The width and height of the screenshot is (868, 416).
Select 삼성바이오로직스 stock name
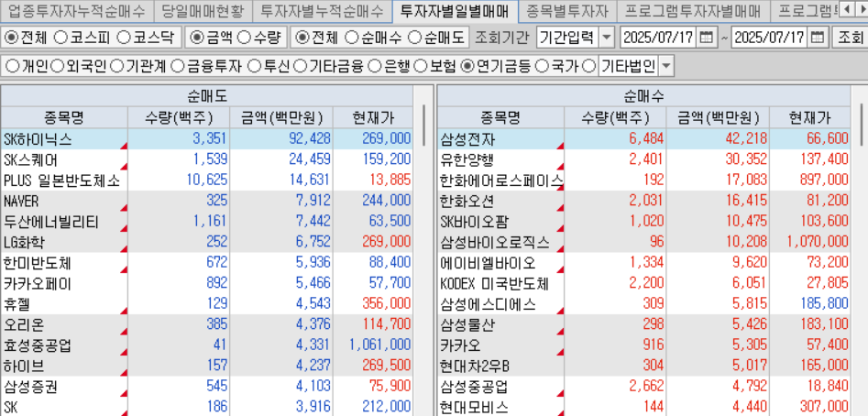pyautogui.click(x=495, y=242)
